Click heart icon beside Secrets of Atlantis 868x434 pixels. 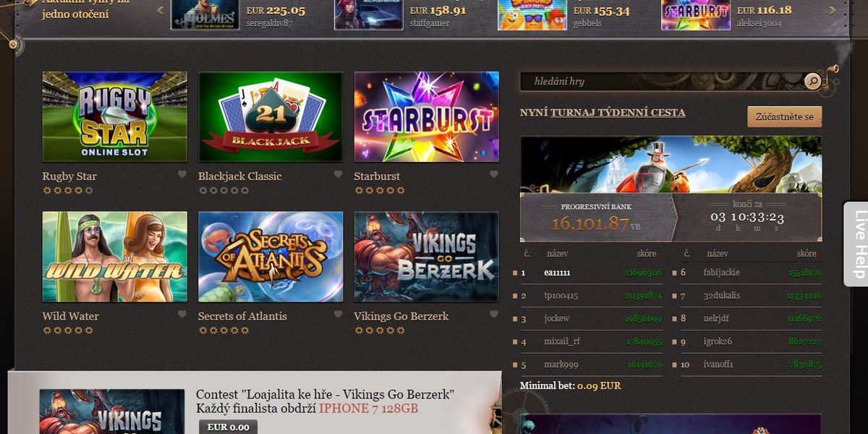click(338, 315)
